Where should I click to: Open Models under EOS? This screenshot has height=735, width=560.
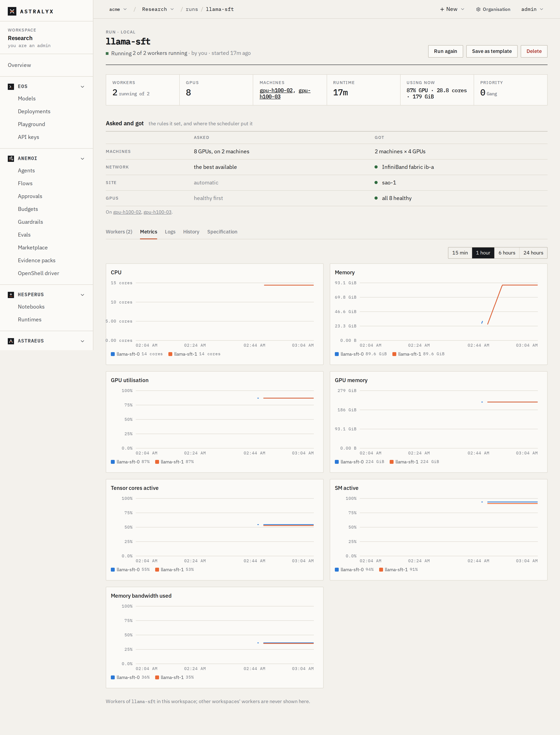coord(27,99)
